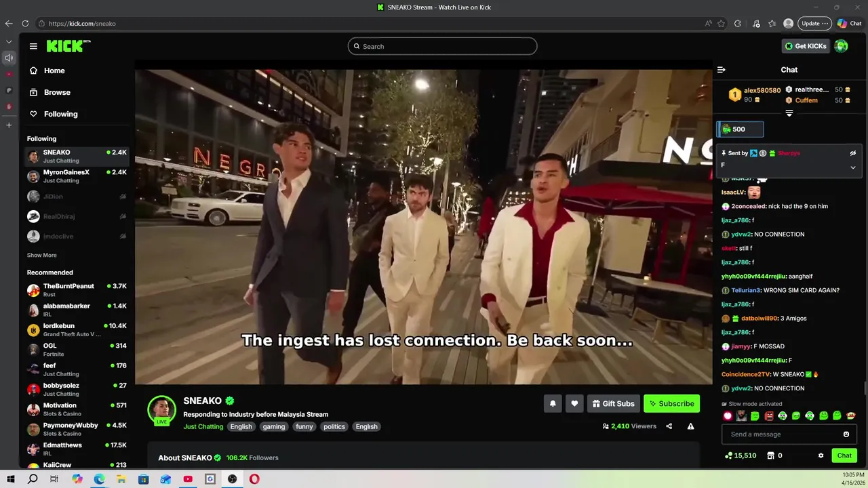Click the 15,510 channel points balance

740,455
